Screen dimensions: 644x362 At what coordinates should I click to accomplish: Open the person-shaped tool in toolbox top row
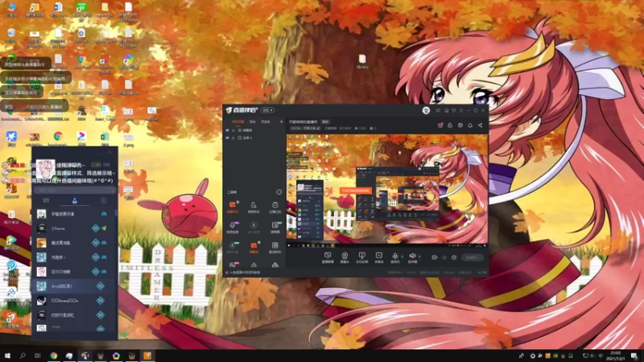pos(254,207)
